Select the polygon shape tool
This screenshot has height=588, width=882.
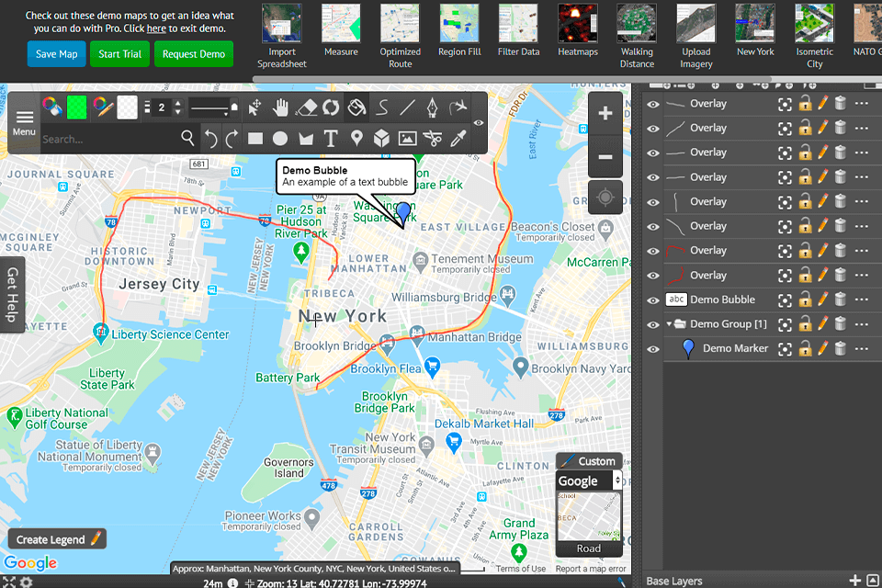(306, 139)
